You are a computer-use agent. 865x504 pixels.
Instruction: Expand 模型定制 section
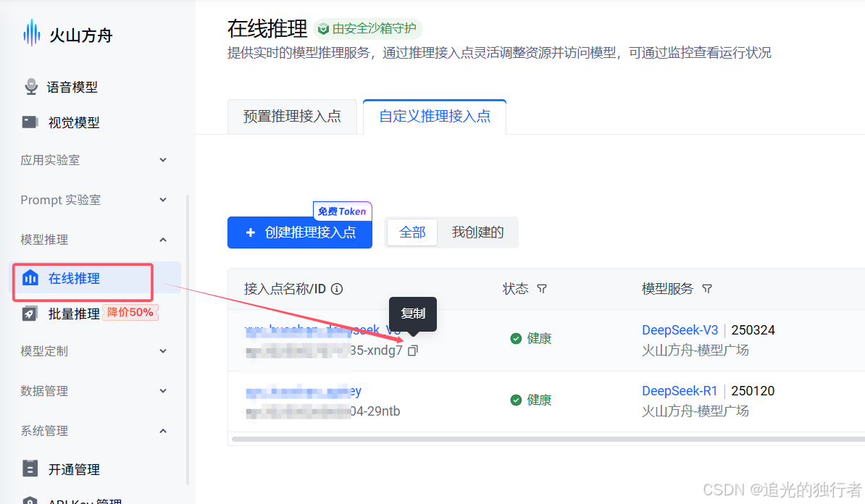click(x=163, y=350)
